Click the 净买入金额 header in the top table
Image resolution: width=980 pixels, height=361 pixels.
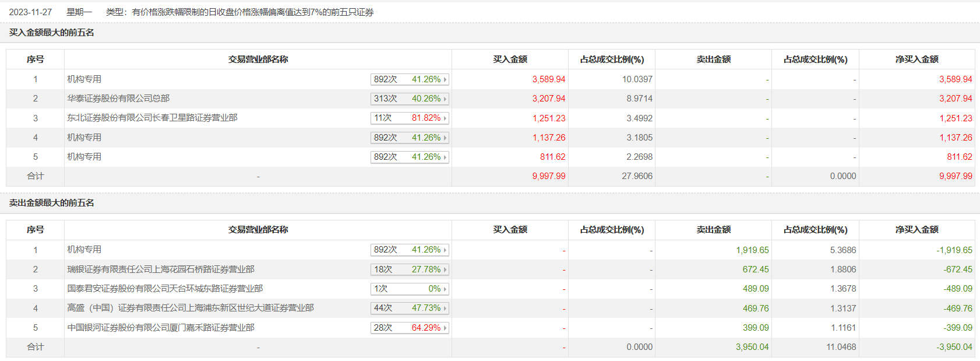click(x=916, y=59)
